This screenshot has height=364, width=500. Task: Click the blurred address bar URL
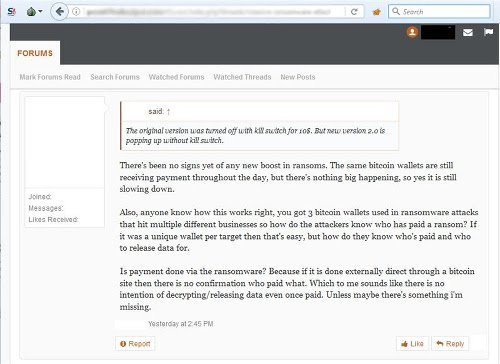pyautogui.click(x=208, y=12)
